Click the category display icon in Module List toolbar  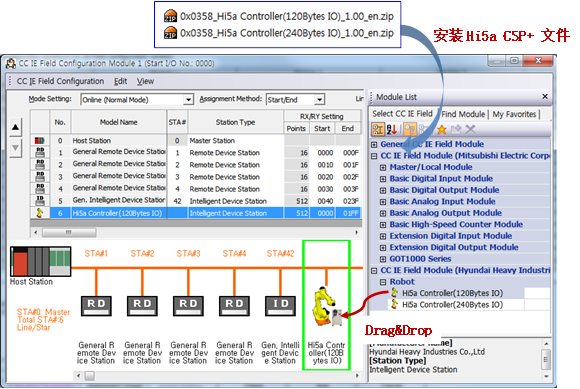(x=378, y=129)
